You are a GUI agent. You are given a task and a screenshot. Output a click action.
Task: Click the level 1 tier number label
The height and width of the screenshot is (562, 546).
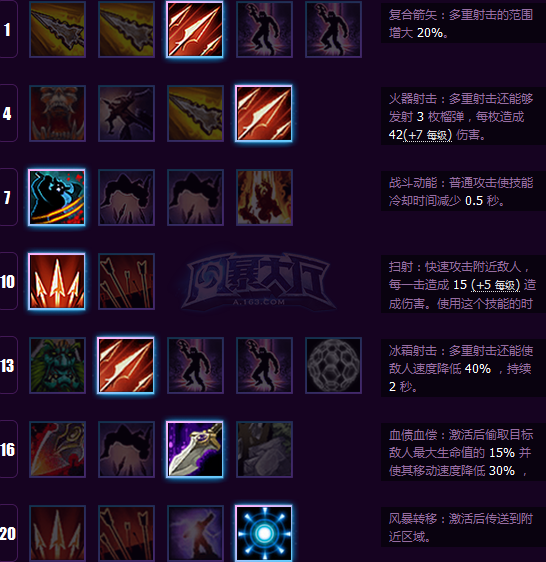point(7,29)
